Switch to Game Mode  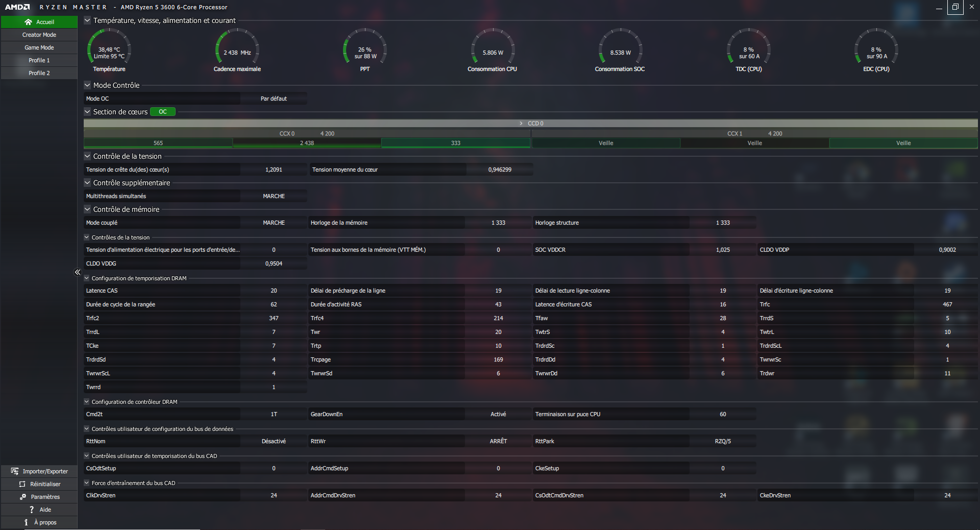click(x=39, y=47)
